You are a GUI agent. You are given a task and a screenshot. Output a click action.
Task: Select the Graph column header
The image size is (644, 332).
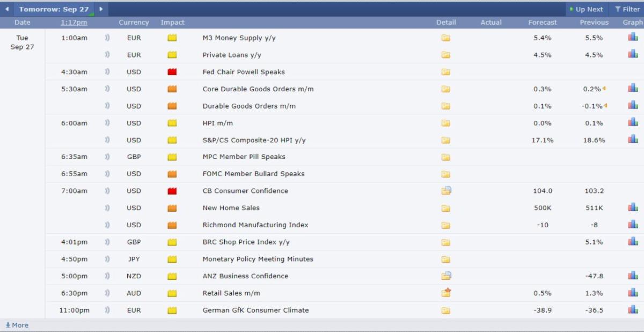click(x=633, y=23)
